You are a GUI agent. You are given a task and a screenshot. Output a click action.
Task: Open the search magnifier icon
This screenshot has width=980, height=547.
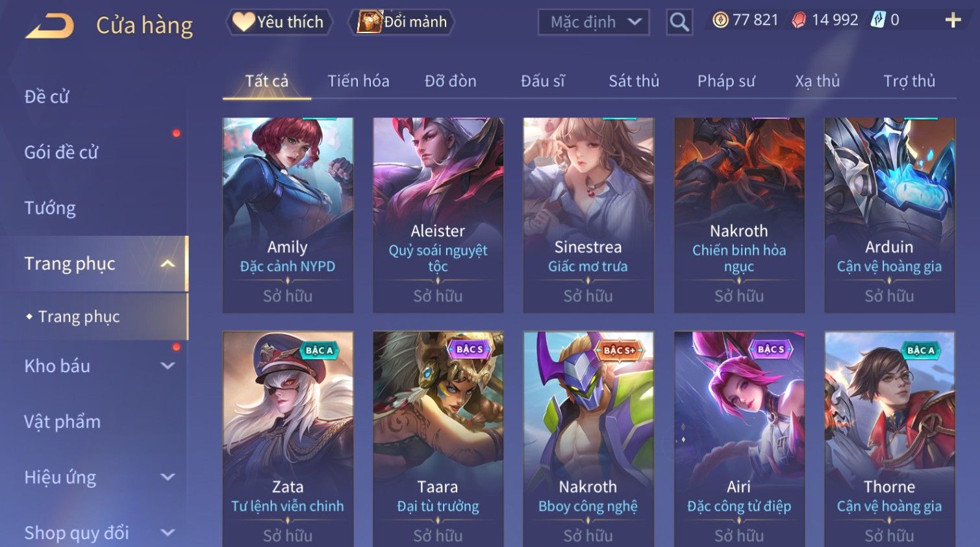click(679, 22)
